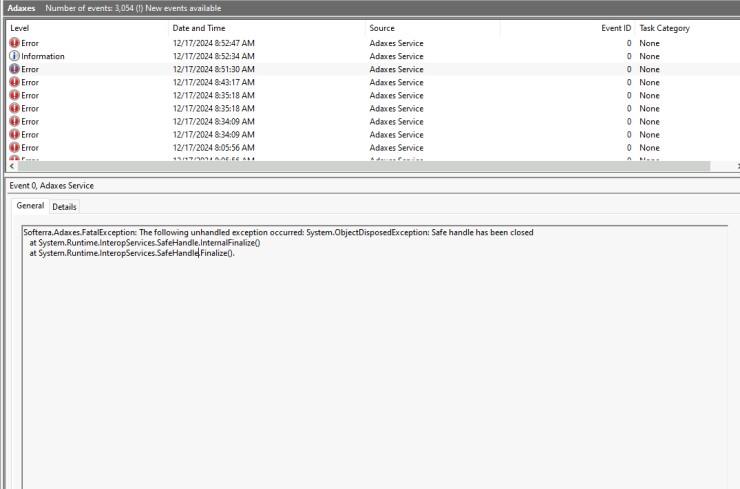Select the General tab
Image resolution: width=740 pixels, height=489 pixels.
click(30, 206)
